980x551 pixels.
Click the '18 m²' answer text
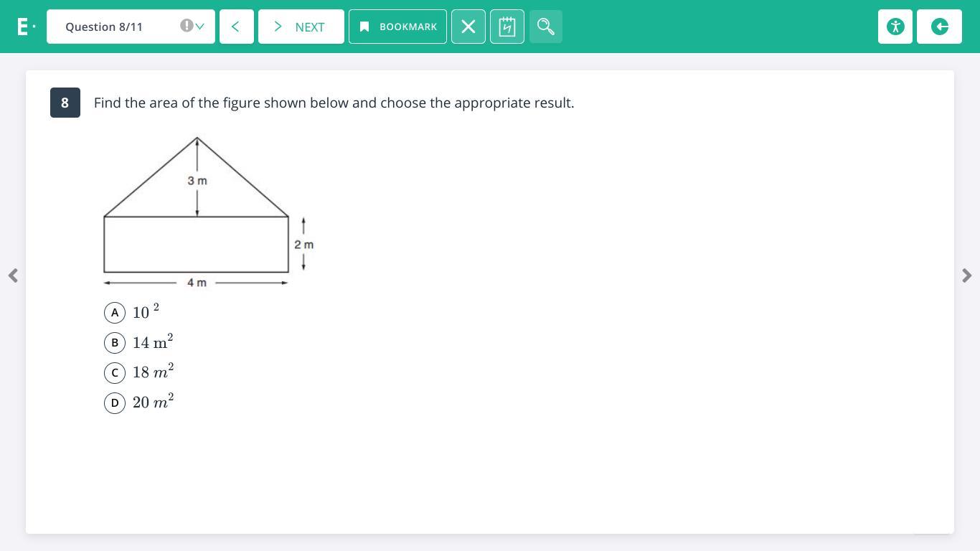point(153,371)
